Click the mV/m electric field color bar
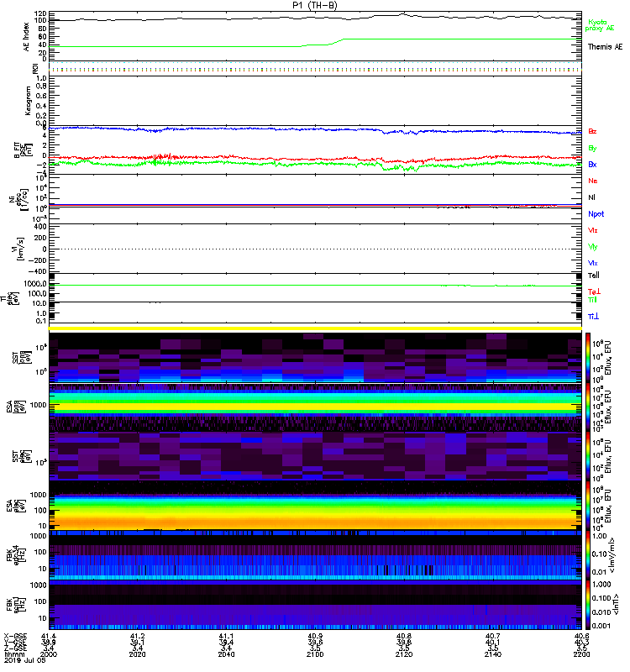The image size is (630, 672). coord(588,555)
